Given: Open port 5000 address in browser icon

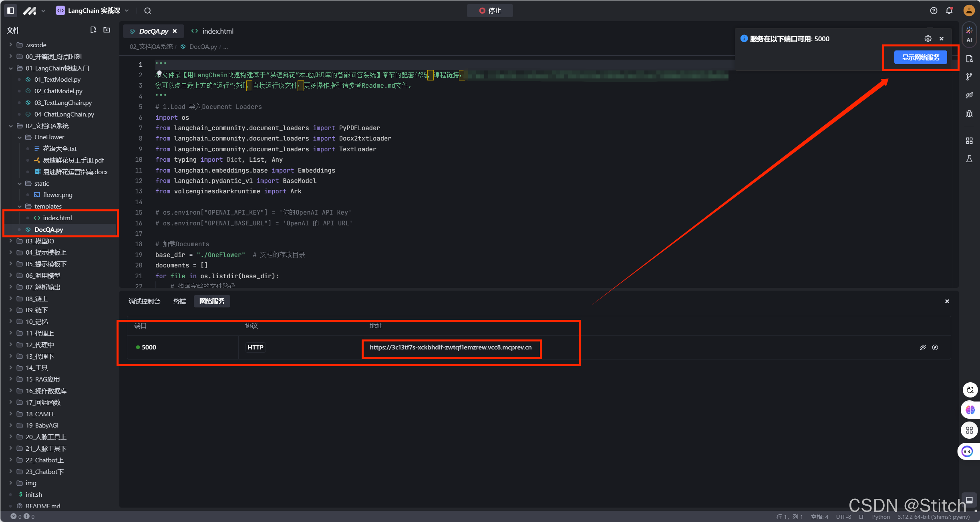Looking at the screenshot, I should 935,347.
